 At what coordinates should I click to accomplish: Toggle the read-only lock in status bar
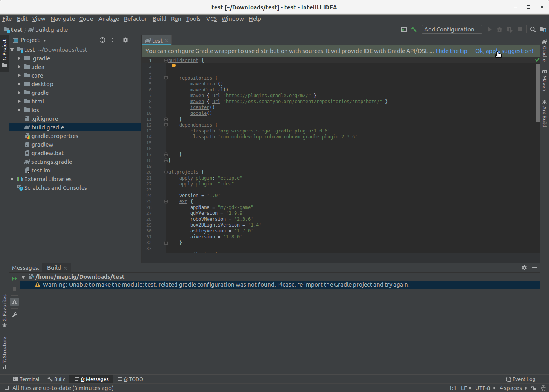(534, 388)
